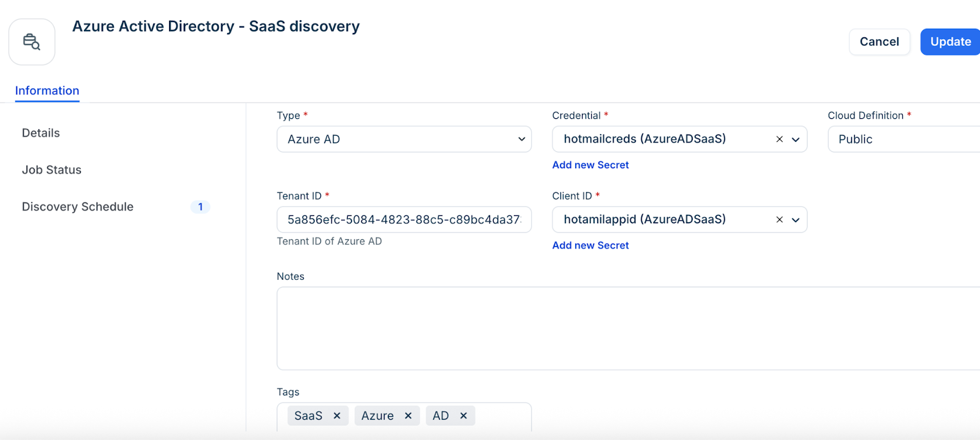This screenshot has width=980, height=440.
Task: Click the Update button
Action: tap(951, 42)
